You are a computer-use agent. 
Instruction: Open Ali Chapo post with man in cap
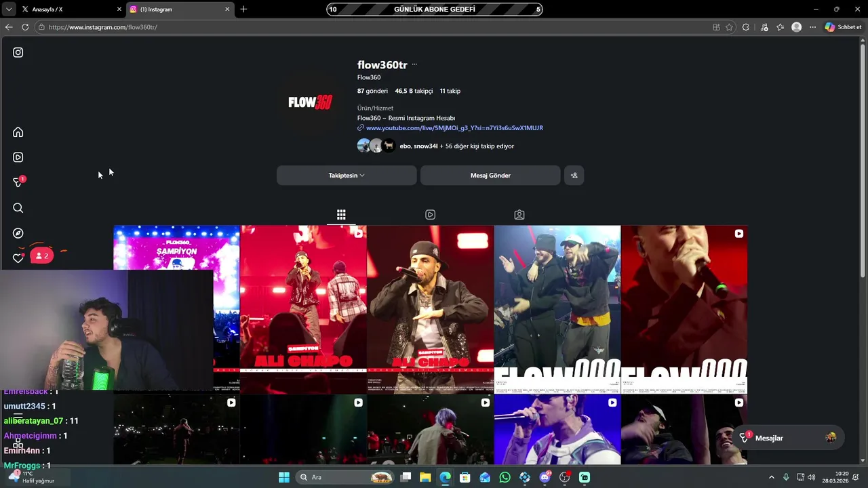click(430, 309)
